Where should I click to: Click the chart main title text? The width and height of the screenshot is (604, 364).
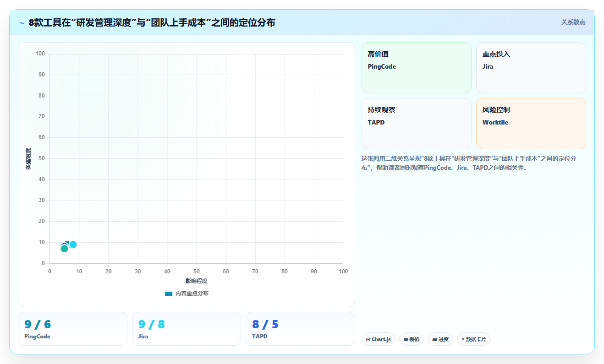point(152,22)
